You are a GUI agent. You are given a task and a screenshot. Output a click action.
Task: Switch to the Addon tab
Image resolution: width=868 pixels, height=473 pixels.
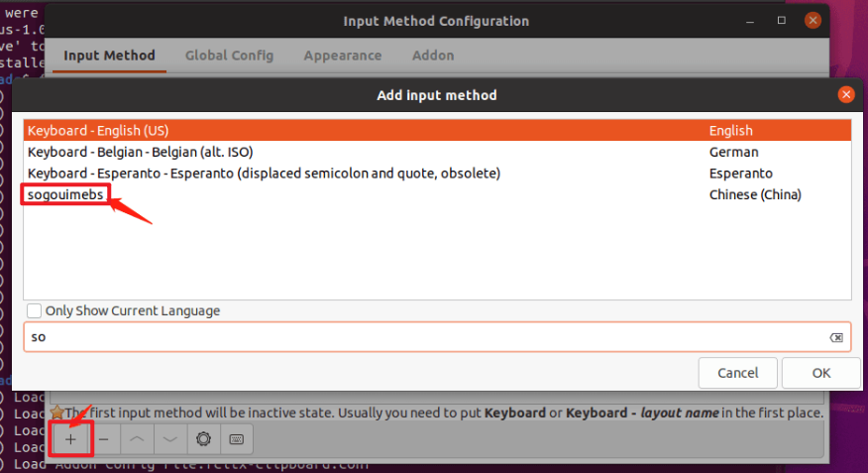(433, 56)
